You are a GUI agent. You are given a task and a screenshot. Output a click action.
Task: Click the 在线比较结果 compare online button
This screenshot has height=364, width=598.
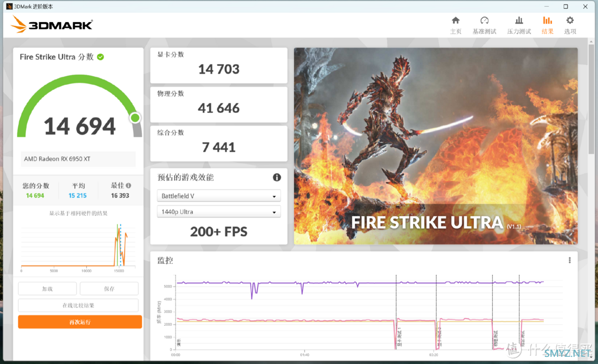(78, 305)
